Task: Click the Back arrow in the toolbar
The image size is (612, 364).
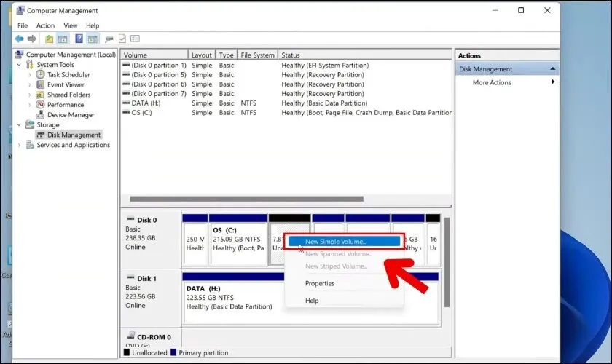Action: (x=19, y=39)
